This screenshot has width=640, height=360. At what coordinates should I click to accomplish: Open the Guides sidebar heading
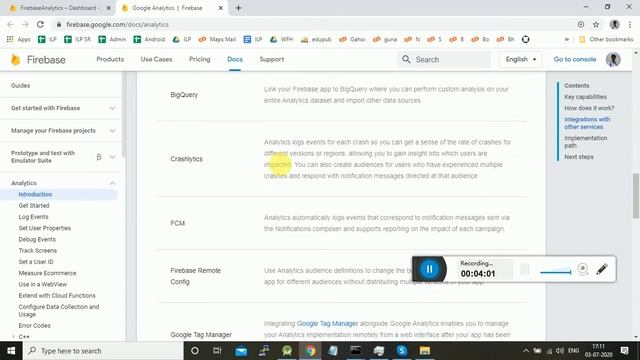click(20, 85)
